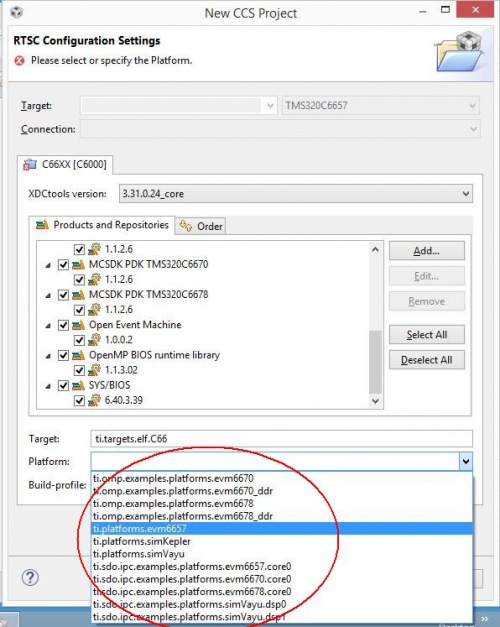The width and height of the screenshot is (500, 627).
Task: Select ti.platforms.evm6657 from platform list
Action: pos(282,529)
